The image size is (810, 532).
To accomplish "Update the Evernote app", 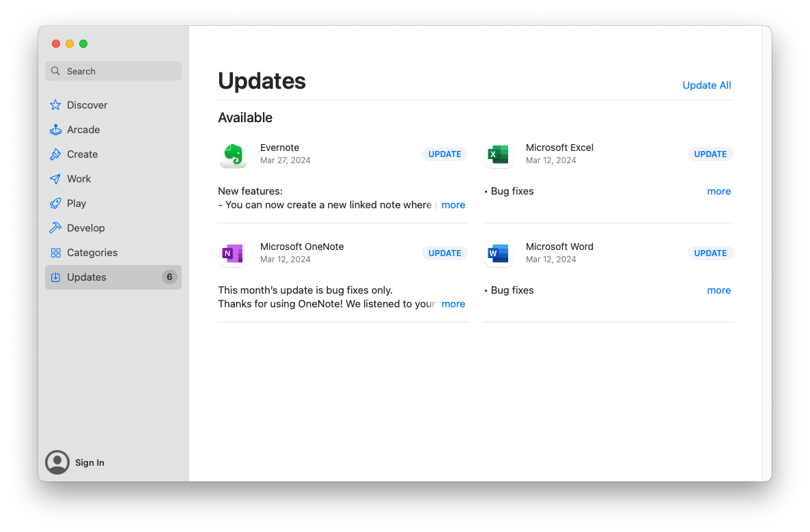I will click(445, 154).
